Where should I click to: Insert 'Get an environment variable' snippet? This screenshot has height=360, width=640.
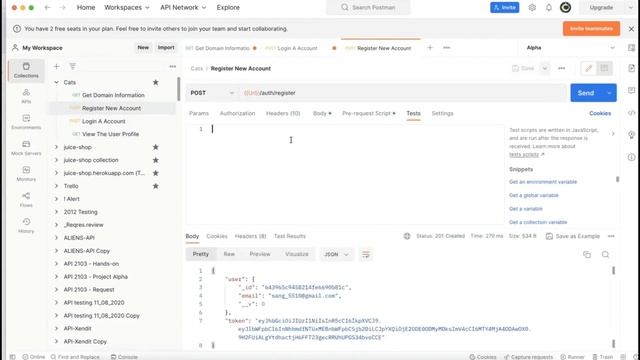[543, 182]
